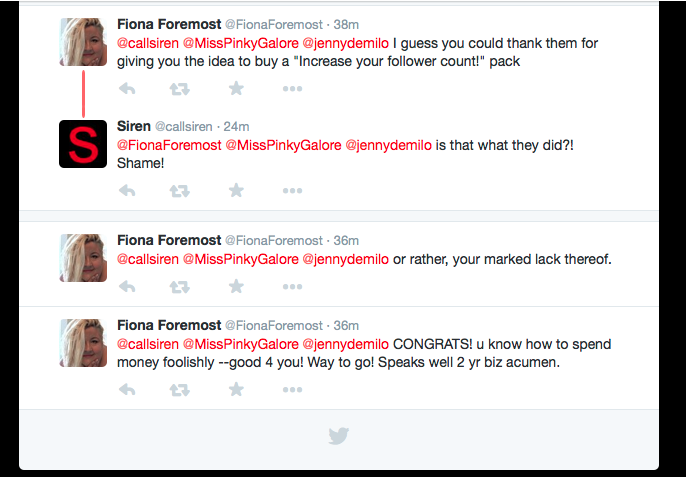Viewport: 686px width, 477px height.
Task: Star the 'marked lack thereof' tweet
Action: (236, 287)
